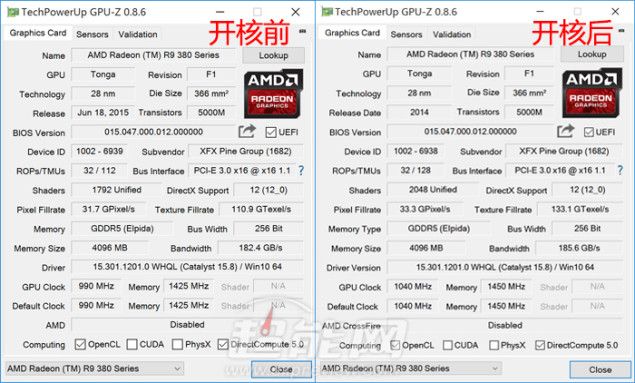Open the GPU selection dropdown in right window
Image resolution: width=635 pixels, height=383 pixels.
point(411,368)
